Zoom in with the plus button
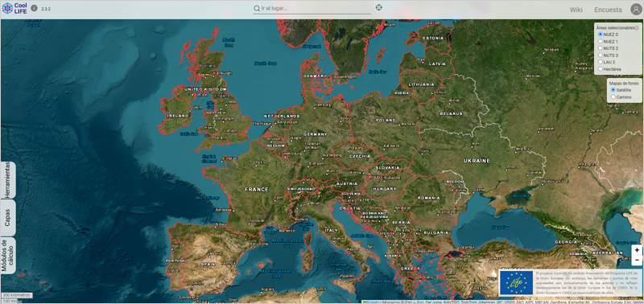Image resolution: width=644 pixels, height=304 pixels. [x=636, y=250]
